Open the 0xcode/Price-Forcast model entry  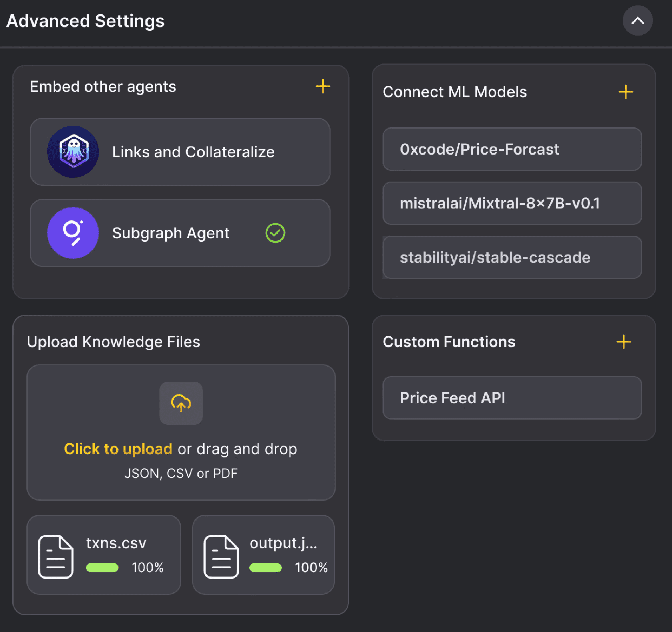click(512, 149)
